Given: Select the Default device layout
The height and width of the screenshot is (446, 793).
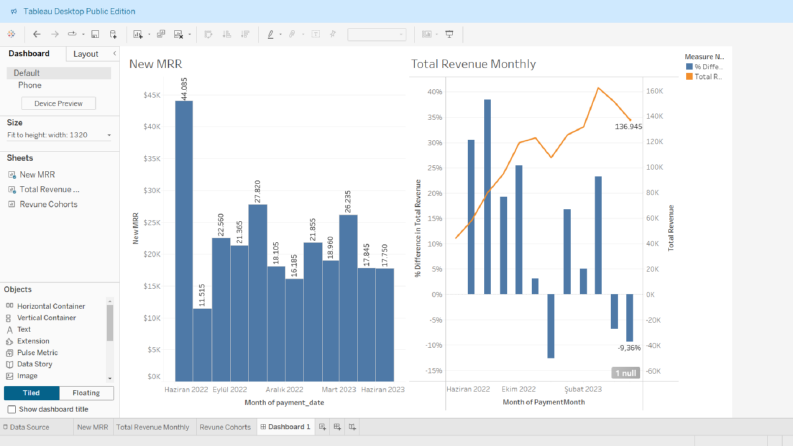Looking at the screenshot, I should pyautogui.click(x=59, y=73).
